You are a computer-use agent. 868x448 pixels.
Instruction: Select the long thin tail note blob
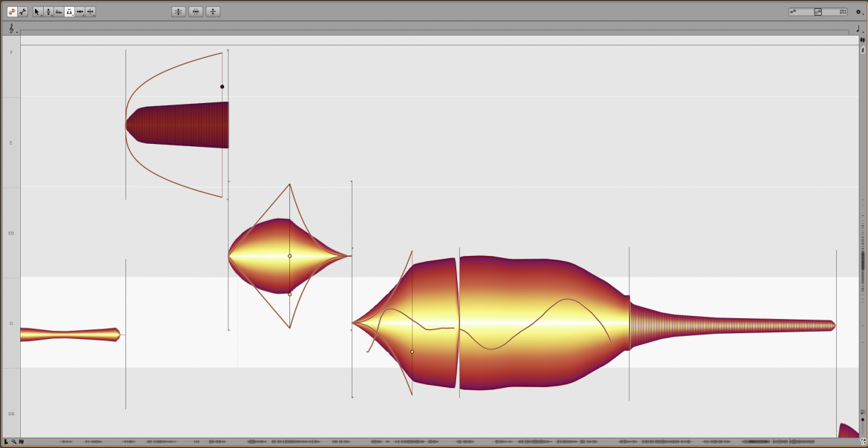tap(732, 325)
